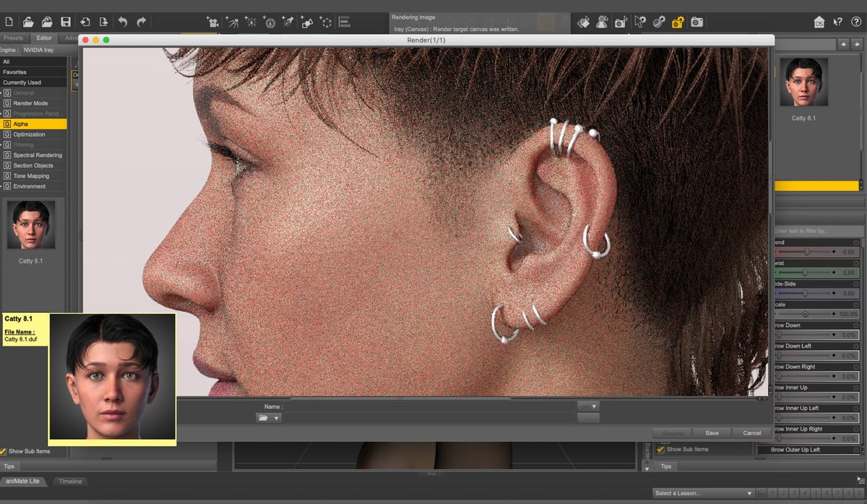Viewport: 867px width, 504px height.
Task: Select the Alpha settings group
Action: tap(34, 124)
